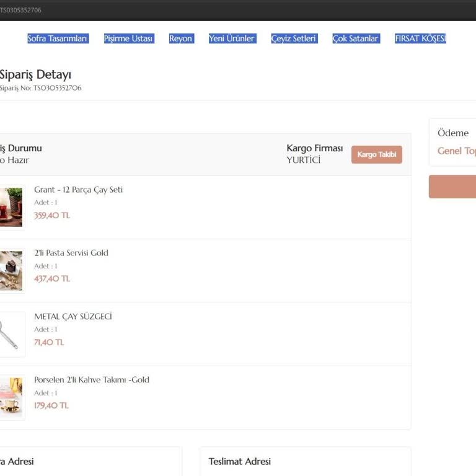Open the Sofra Tasarımları menu
Viewport: 476px width, 476px height.
[x=58, y=38]
